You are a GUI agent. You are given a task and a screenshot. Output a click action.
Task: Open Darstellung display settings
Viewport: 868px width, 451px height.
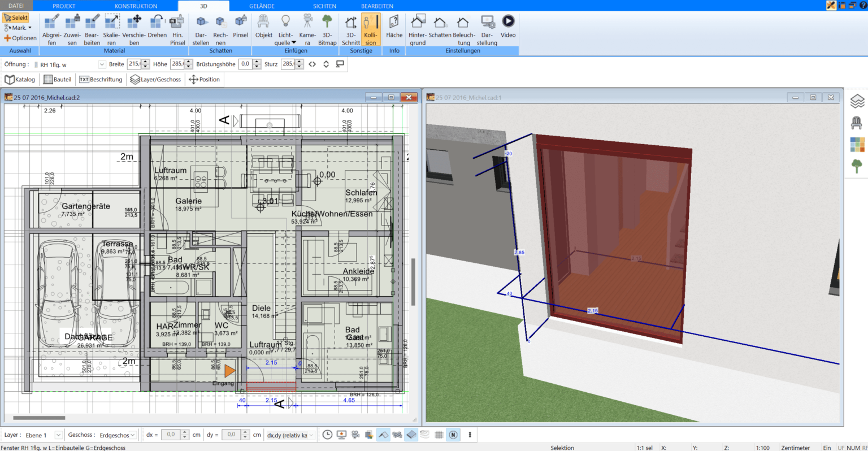point(487,29)
